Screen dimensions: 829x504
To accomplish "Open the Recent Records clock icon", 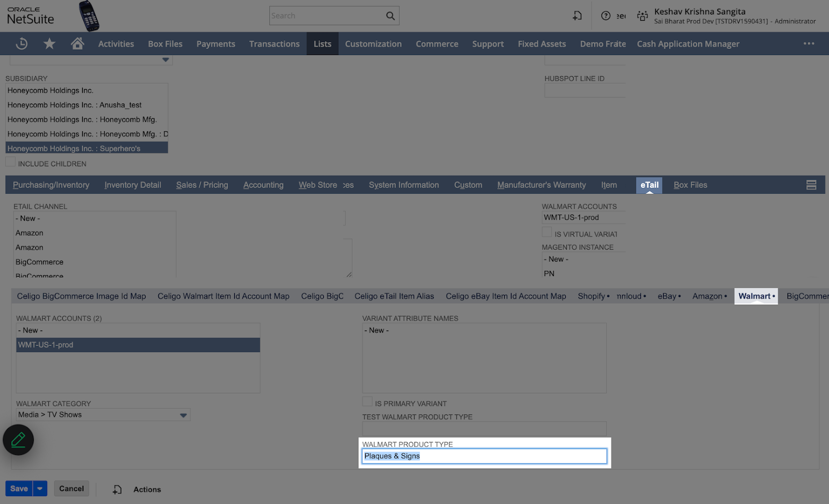I will pos(22,44).
